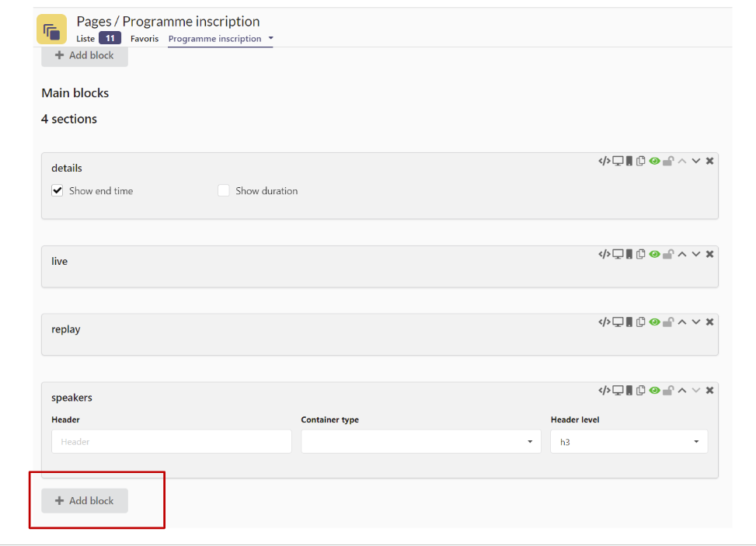Switch to the Liste tab
756x546 pixels.
(85, 38)
